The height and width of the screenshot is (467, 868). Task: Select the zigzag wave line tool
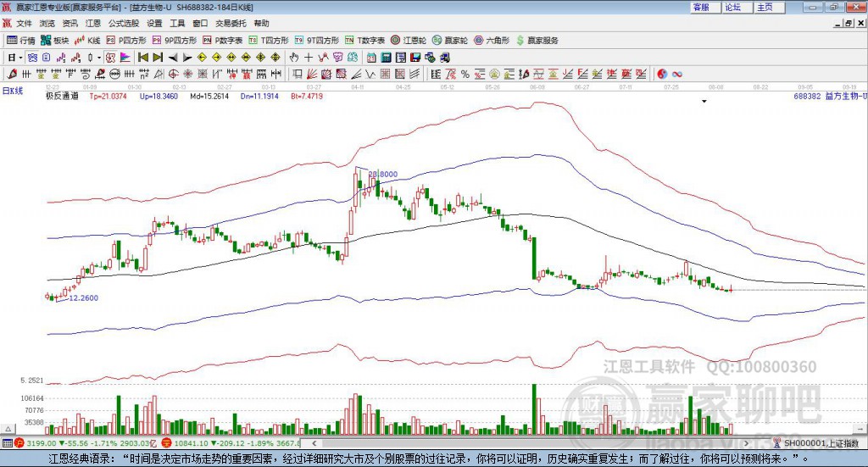coord(370,74)
